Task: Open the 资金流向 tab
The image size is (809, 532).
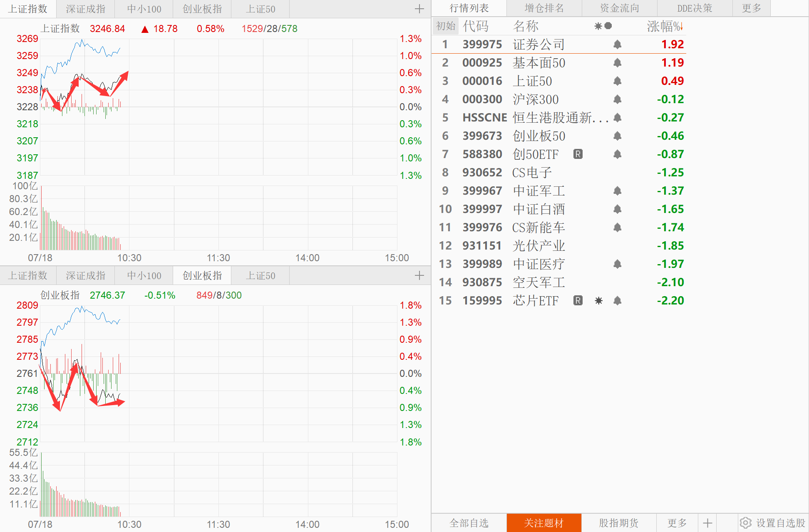Action: (620, 8)
